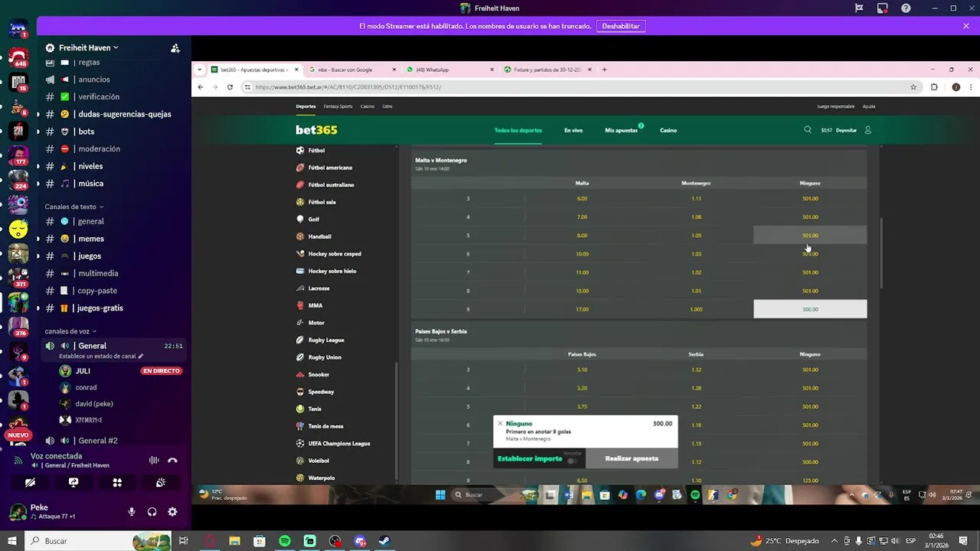The image size is (980, 551).
Task: Click the Discord inbox icon in title bar
Action: click(x=883, y=8)
